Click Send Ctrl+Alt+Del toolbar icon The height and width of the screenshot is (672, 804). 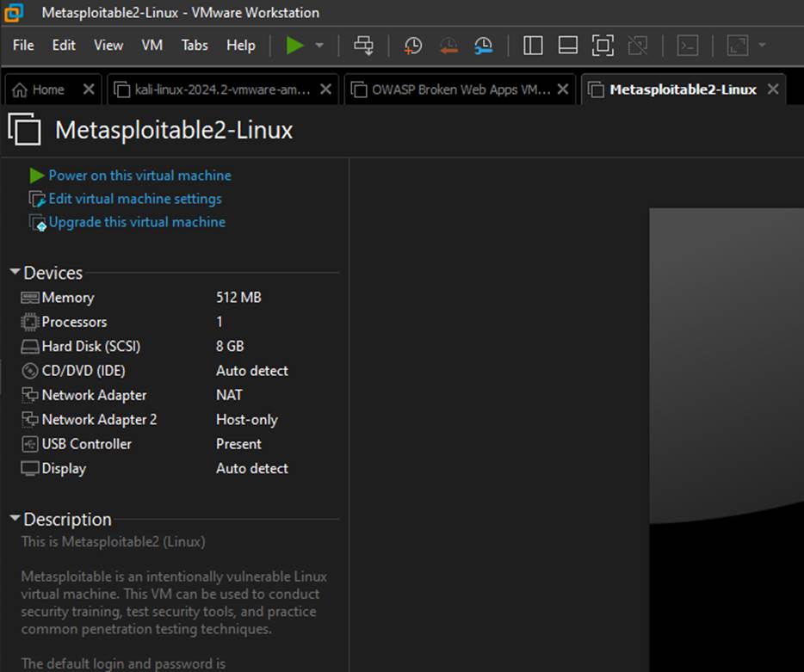pyautogui.click(x=363, y=46)
